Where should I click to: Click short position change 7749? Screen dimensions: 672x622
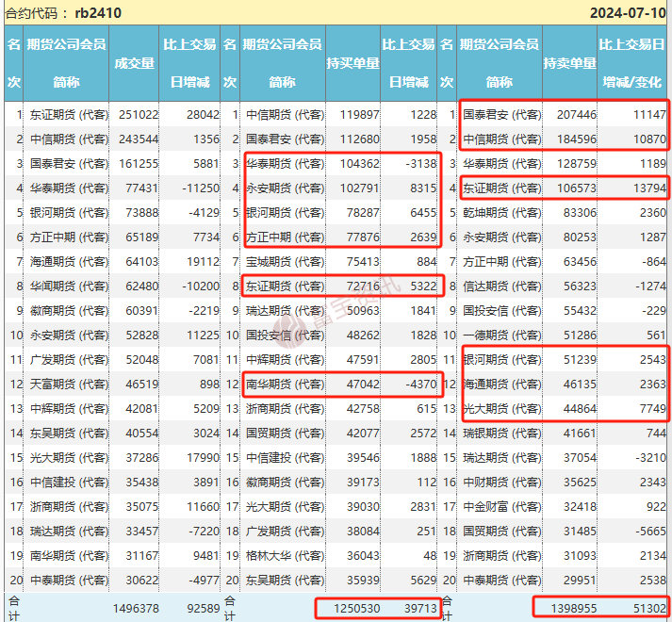pos(653,408)
